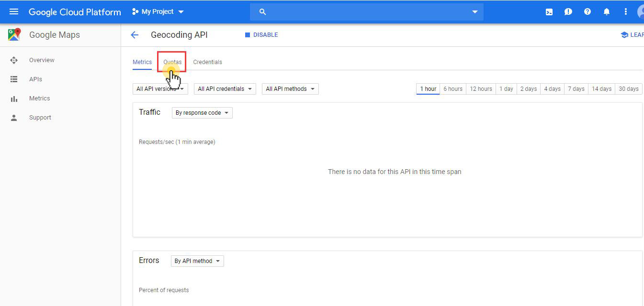644x306 pixels.
Task: Open the help question mark icon
Action: [588, 12]
